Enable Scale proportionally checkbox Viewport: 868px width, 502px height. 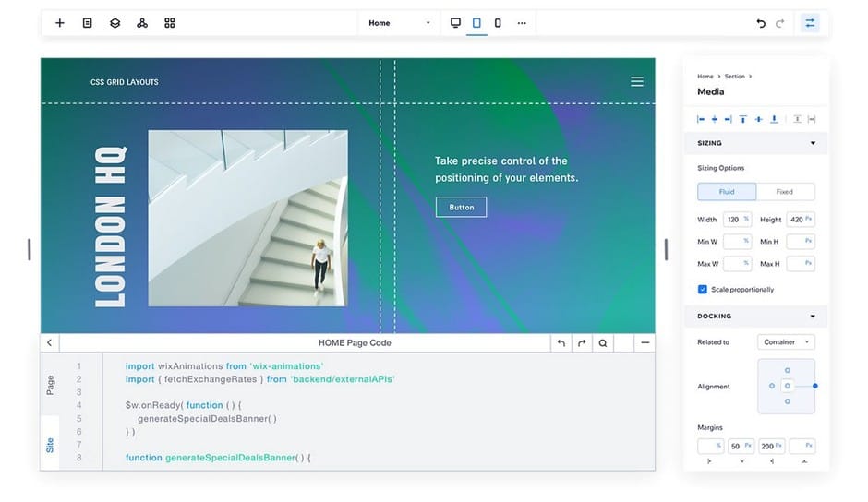pos(703,290)
